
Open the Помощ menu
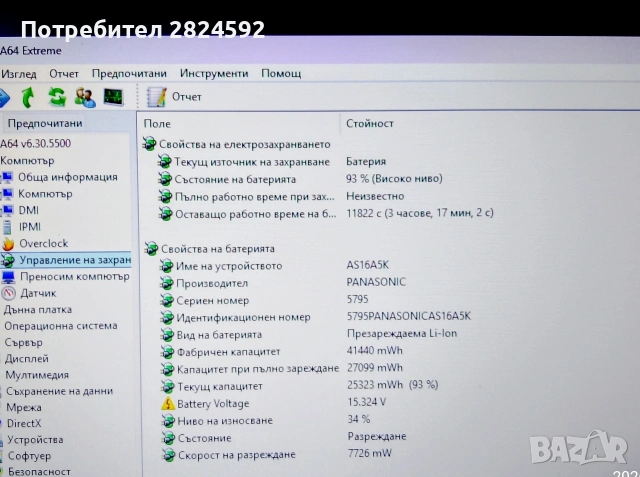pyautogui.click(x=281, y=73)
